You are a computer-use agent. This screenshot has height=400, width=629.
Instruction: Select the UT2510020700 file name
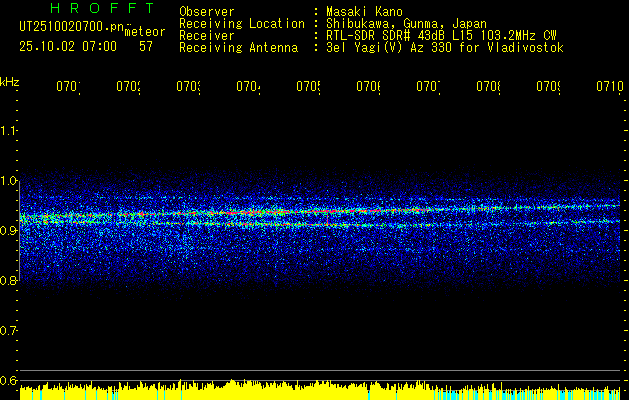[x=72, y=27]
